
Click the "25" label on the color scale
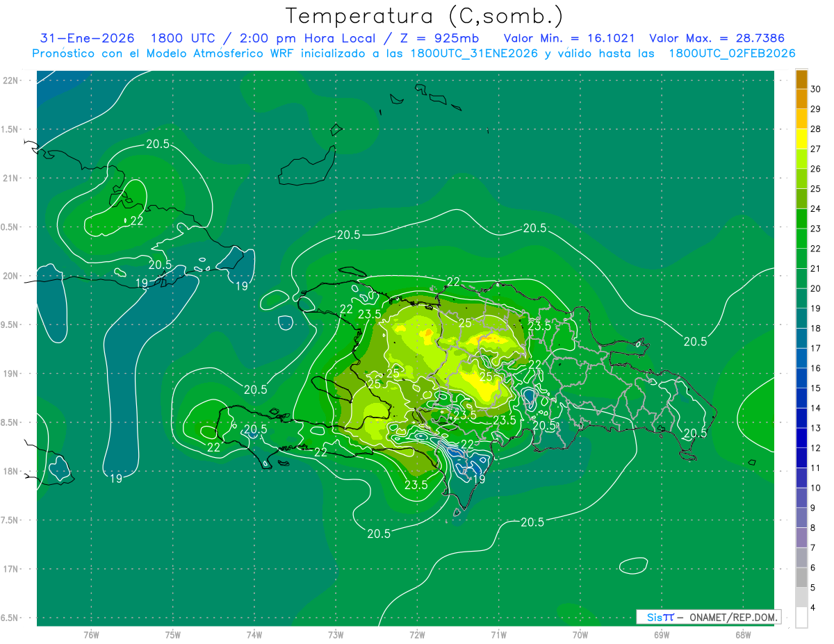point(817,189)
